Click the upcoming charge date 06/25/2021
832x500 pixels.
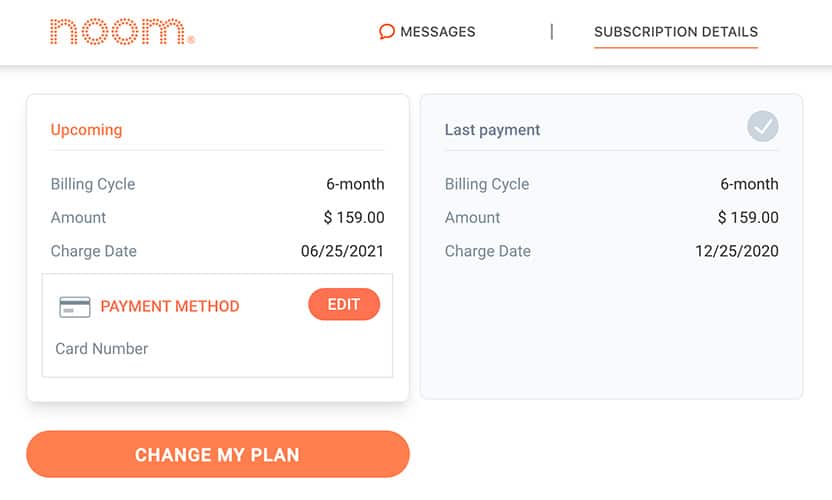pyautogui.click(x=342, y=251)
